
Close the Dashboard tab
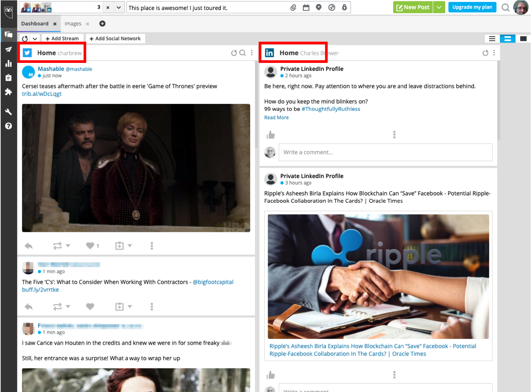click(x=55, y=24)
